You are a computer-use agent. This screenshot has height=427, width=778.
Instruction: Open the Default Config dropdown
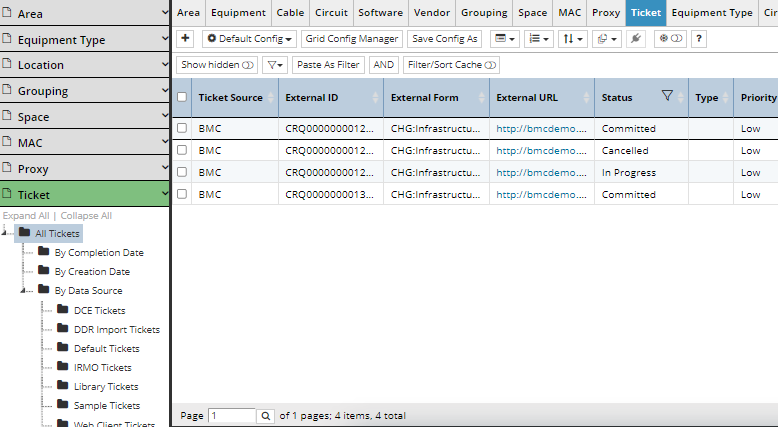[249, 39]
